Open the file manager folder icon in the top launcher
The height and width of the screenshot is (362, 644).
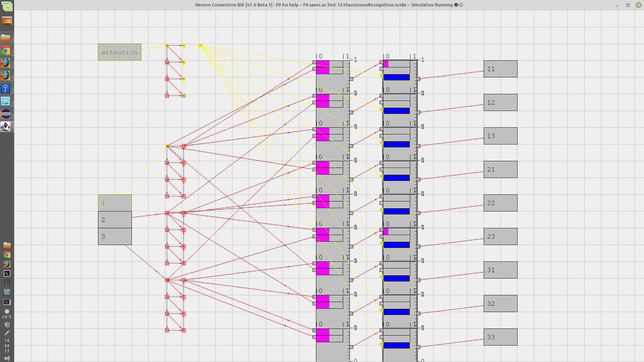click(6, 38)
